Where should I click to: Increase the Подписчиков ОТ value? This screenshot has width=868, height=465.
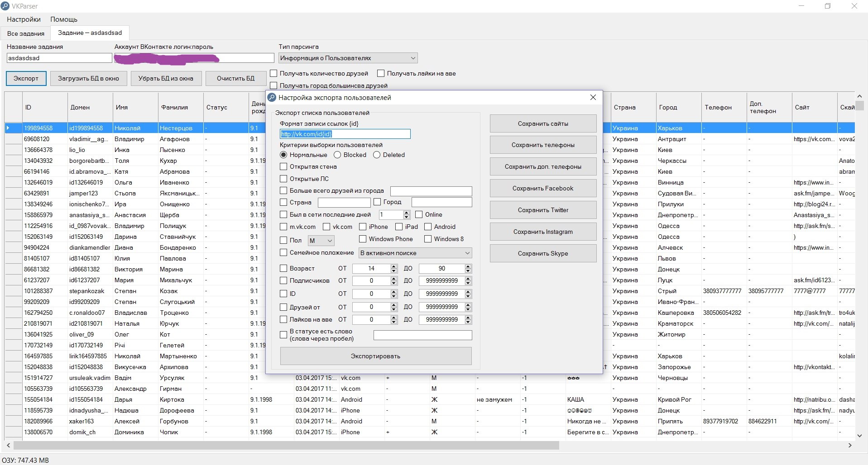(x=394, y=279)
